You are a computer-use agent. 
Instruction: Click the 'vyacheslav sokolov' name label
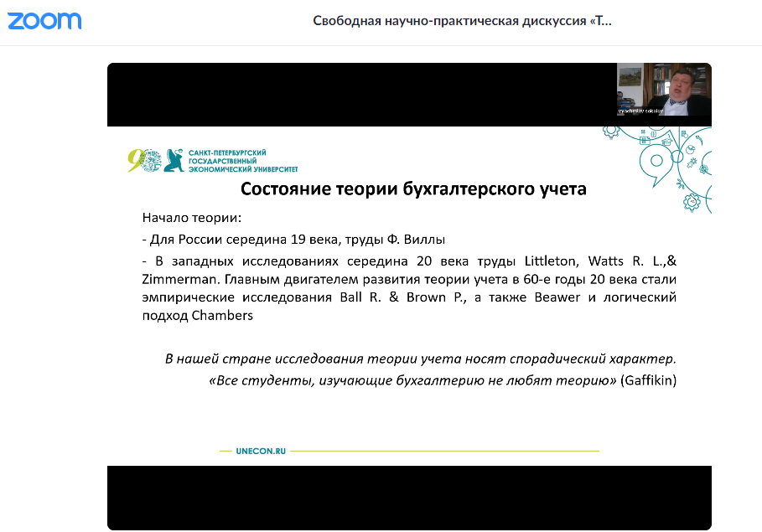642,109
